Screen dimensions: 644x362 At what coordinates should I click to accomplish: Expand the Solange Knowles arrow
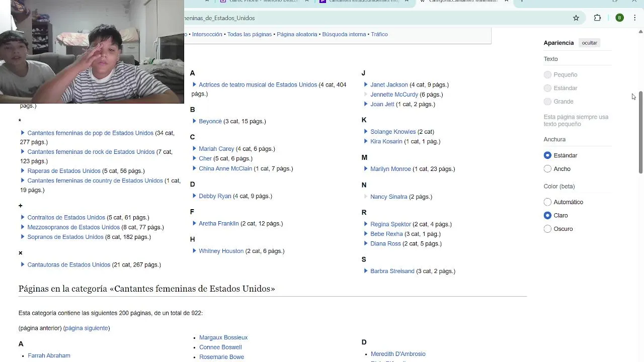(x=366, y=132)
